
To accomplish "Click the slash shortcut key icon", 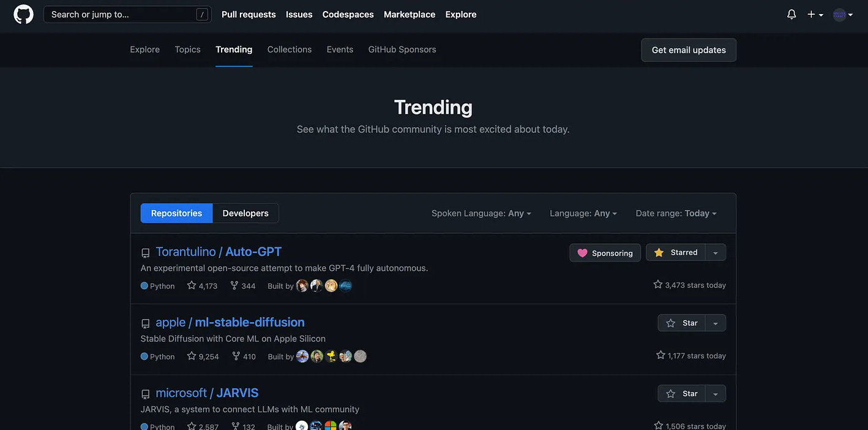I will pos(202,15).
